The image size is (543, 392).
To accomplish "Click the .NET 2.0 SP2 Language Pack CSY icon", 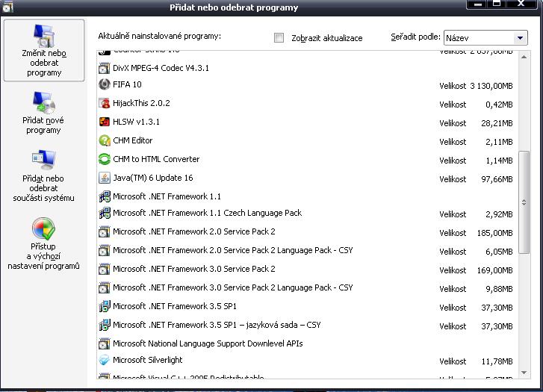I will [105, 250].
